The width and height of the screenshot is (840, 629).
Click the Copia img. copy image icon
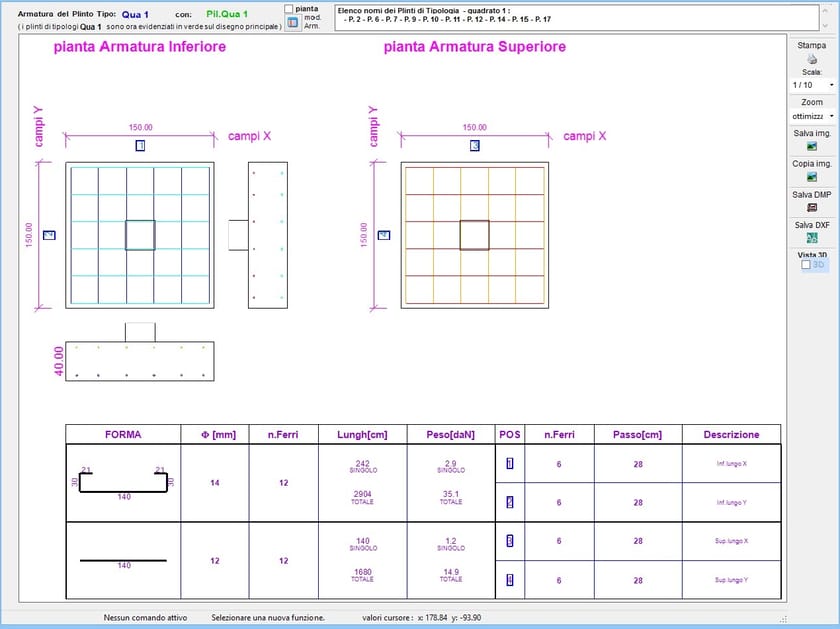coord(810,178)
